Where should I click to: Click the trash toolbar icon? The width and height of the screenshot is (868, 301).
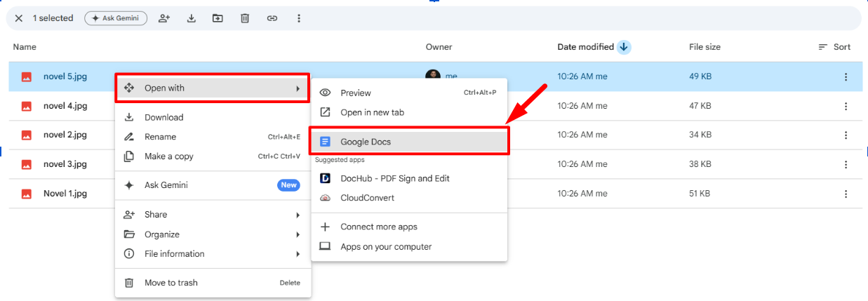tap(245, 18)
